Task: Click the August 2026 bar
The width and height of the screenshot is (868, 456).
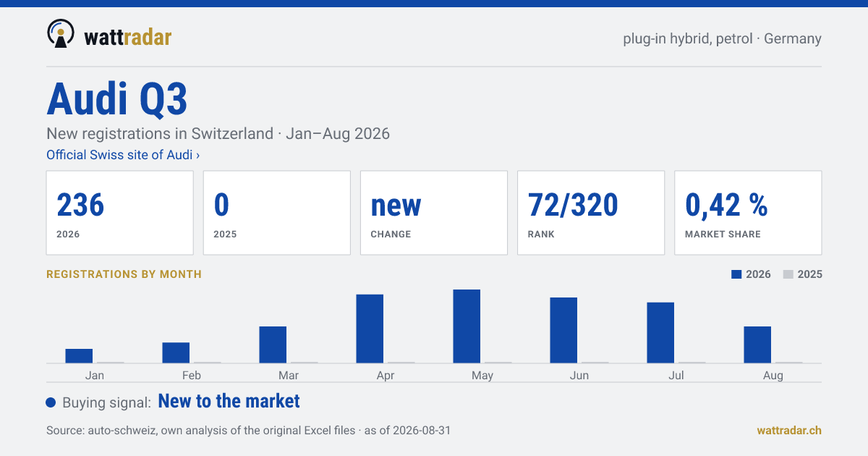Action: click(757, 345)
